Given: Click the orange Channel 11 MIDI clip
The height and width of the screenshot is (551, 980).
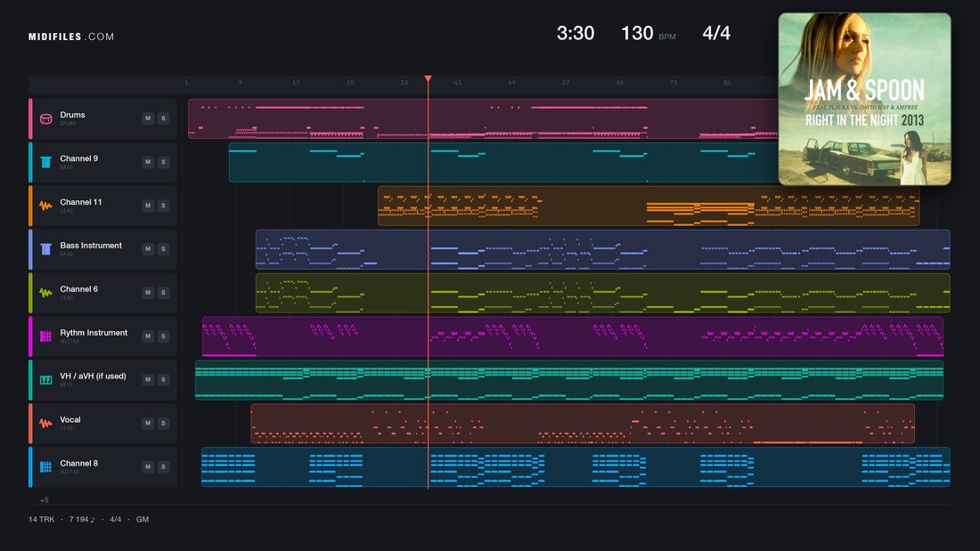Looking at the screenshot, I should click(x=648, y=206).
